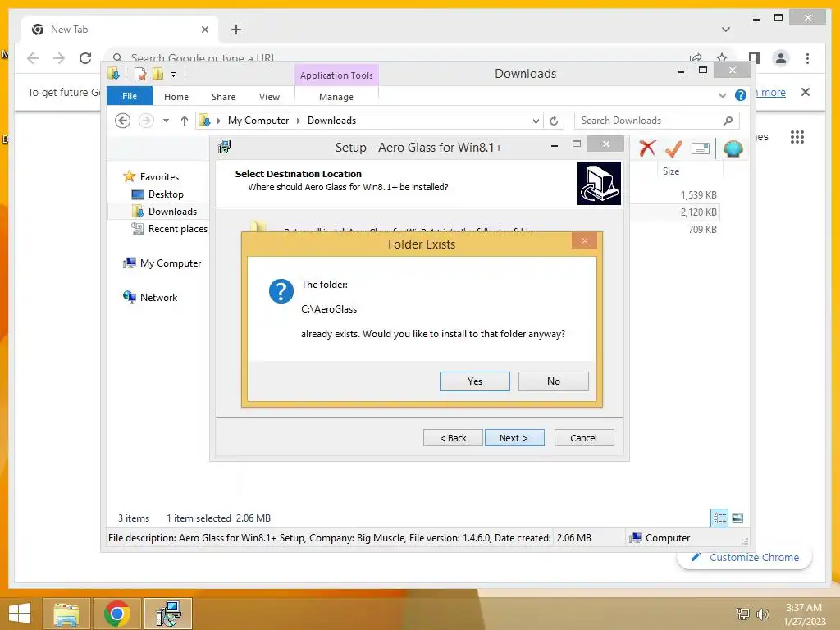Click Chrome reload button
840x630 pixels.
(x=85, y=58)
